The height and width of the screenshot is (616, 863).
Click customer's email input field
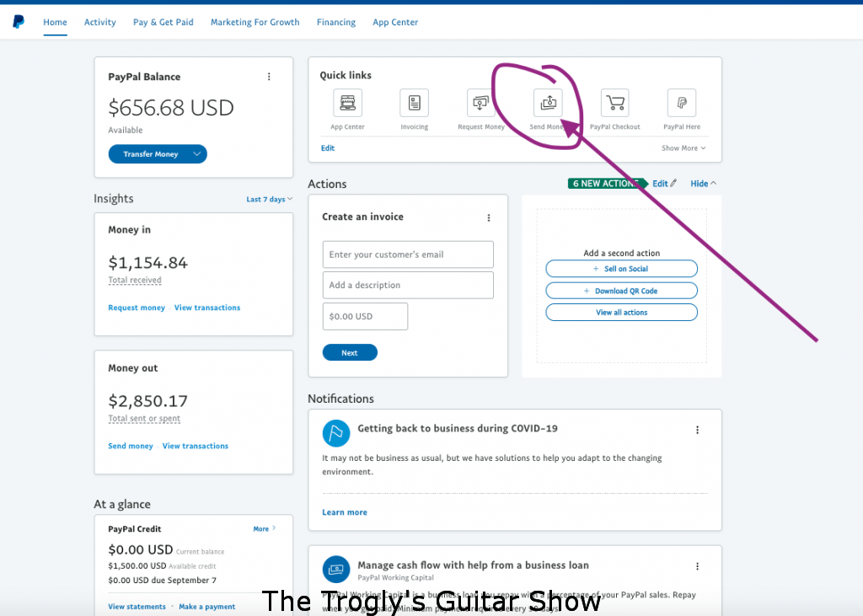coord(408,254)
